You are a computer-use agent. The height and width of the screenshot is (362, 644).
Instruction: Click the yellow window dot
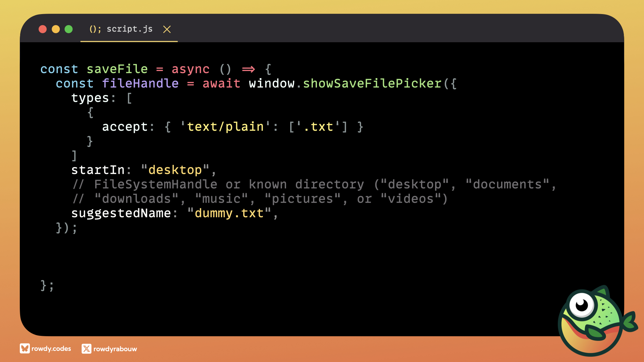[56, 29]
